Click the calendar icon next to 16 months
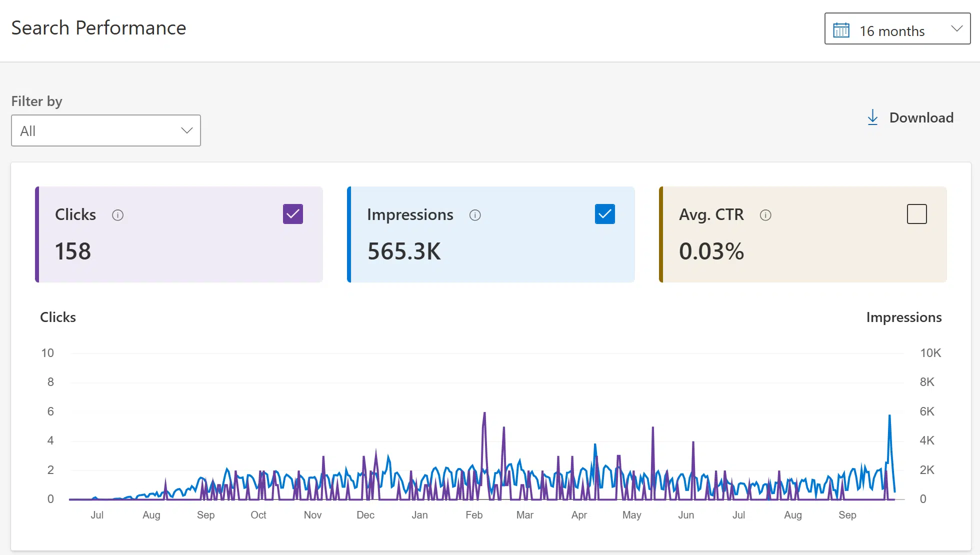Image resolution: width=980 pixels, height=555 pixels. coord(842,29)
